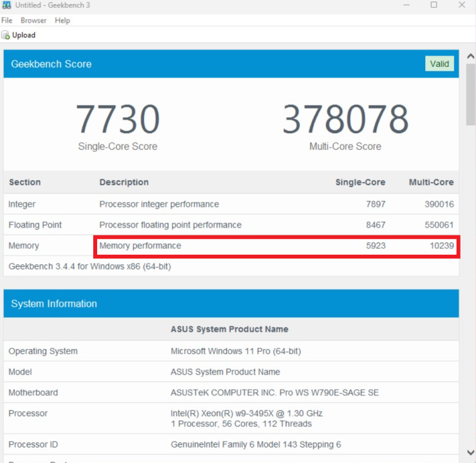Click the scrollbar up arrow
Screen dimensions: 476x463
coord(471,50)
